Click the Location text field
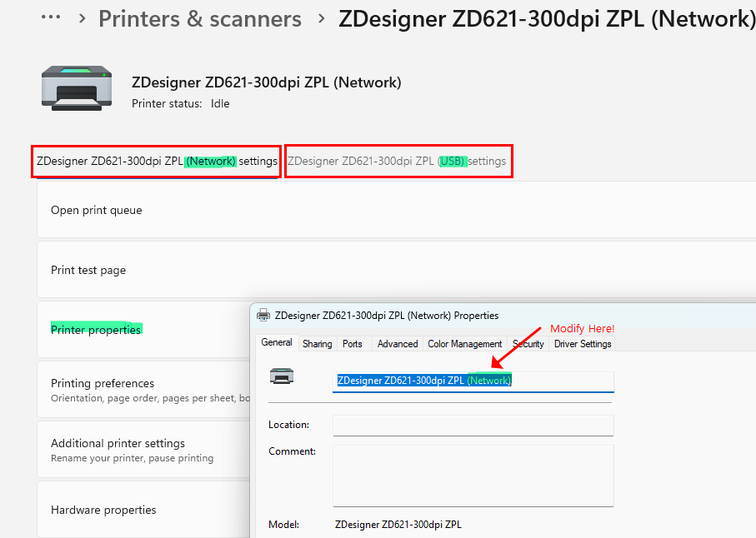 point(473,426)
